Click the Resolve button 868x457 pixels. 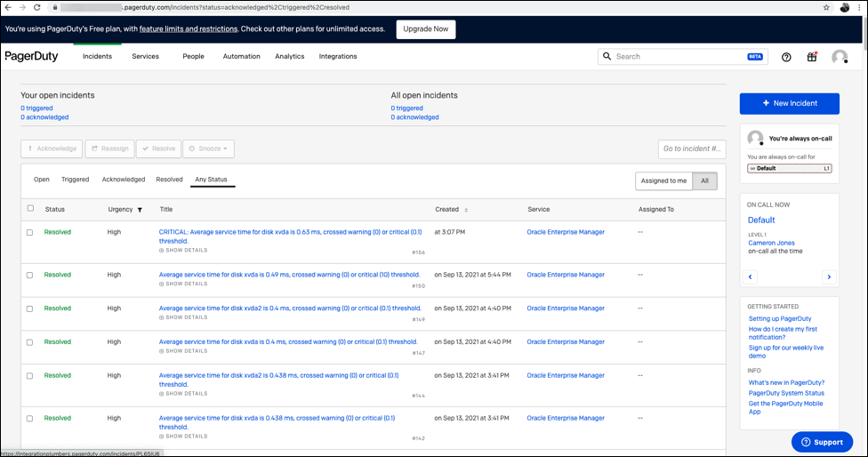(159, 148)
